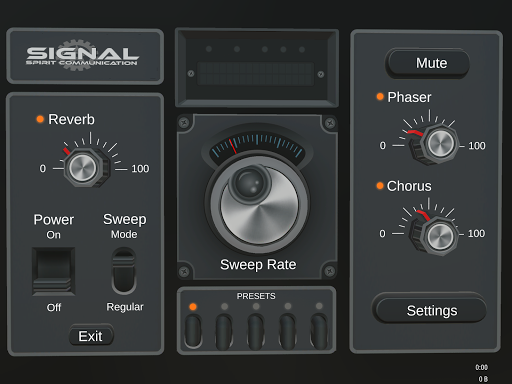Click the Signal Spirit Communication logo
The image size is (512, 384).
point(82,55)
